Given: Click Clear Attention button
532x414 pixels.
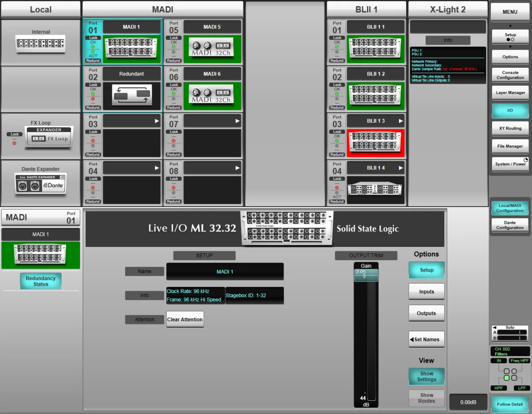Looking at the screenshot, I should pos(185,320).
